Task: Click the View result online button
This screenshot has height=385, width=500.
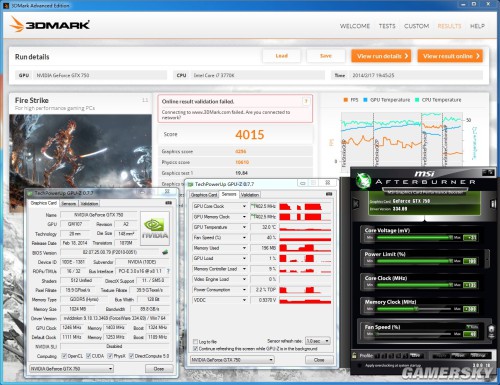Action: click(450, 56)
